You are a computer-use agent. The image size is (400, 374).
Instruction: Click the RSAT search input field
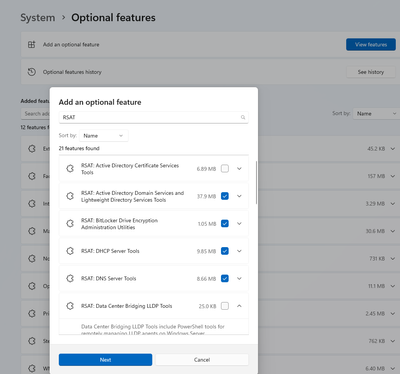click(154, 117)
